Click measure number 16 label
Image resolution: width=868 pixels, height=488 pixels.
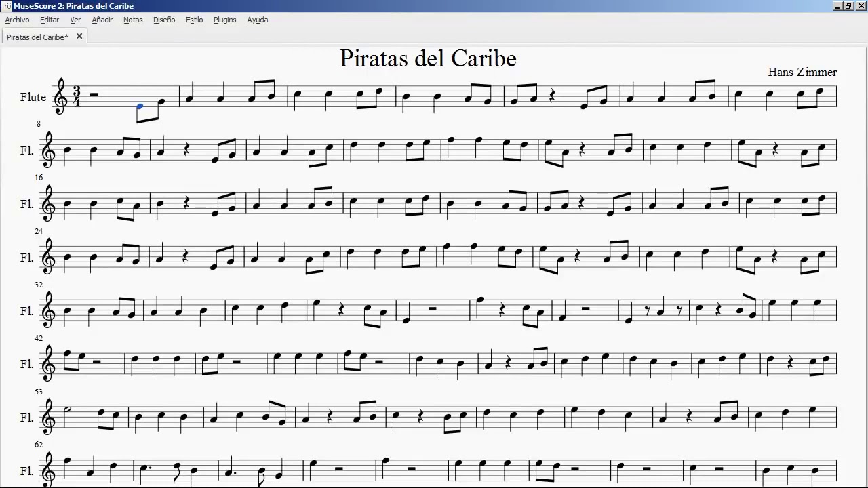coord(39,178)
